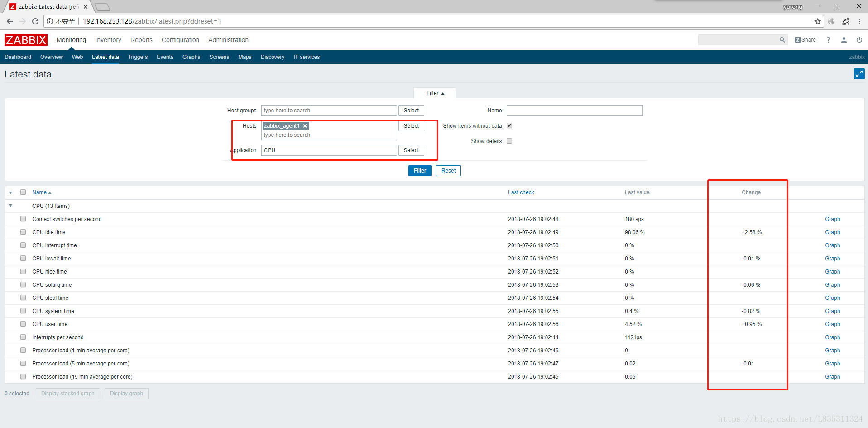Open Graph for CPU user time
868x428 pixels.
[x=832, y=324]
